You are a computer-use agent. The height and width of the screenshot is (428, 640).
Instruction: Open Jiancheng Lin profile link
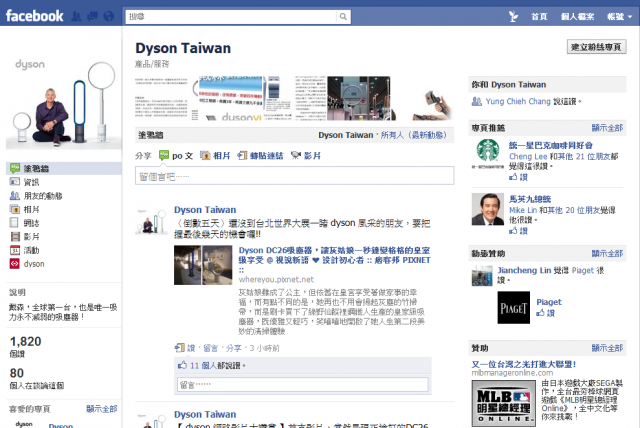click(524, 271)
